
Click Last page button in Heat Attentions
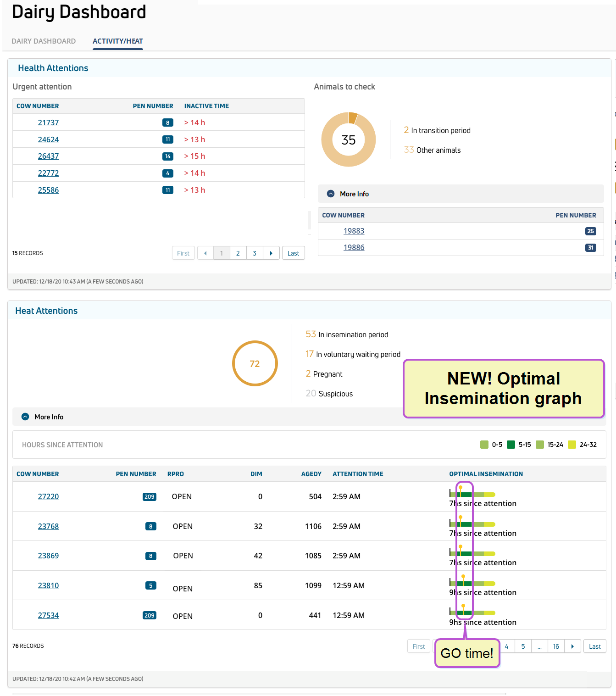[x=595, y=646]
